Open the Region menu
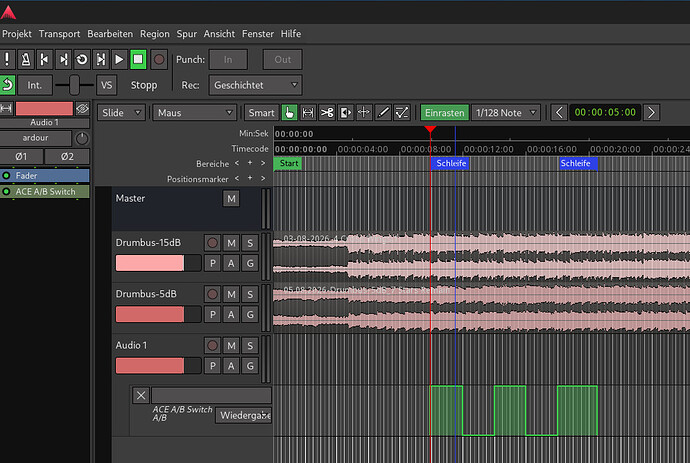The width and height of the screenshot is (690, 463). pos(155,34)
